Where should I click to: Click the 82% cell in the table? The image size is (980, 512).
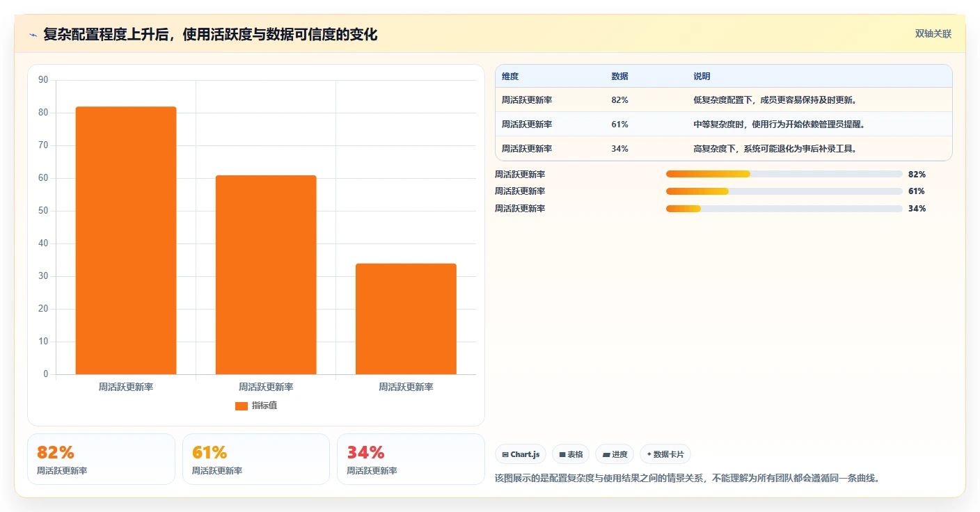620,100
